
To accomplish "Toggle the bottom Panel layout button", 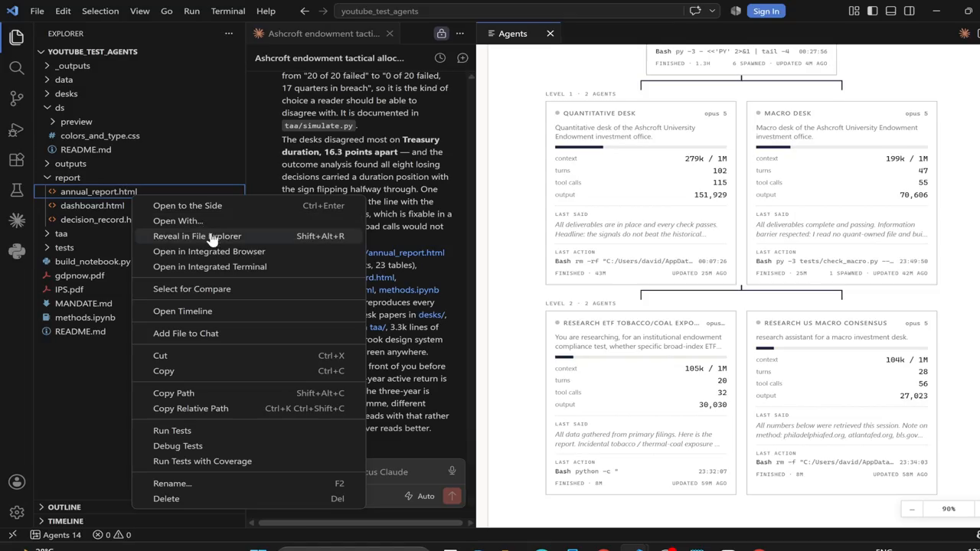I will coord(891,11).
